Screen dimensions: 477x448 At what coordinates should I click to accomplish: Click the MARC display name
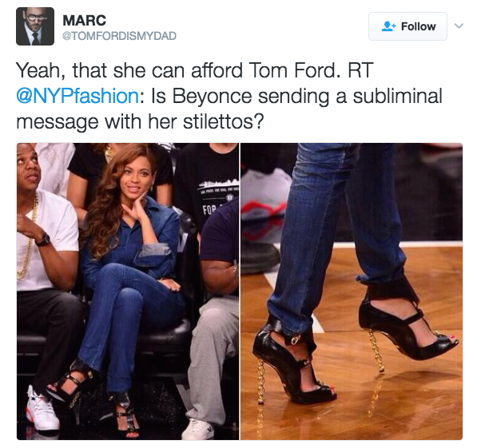pyautogui.click(x=84, y=21)
